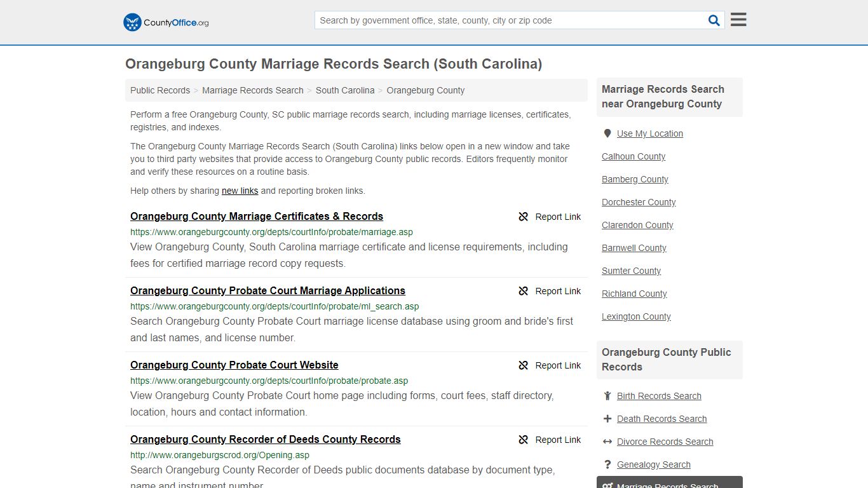Open the probate/probate.asp URL link
The image size is (868, 488).
(x=269, y=381)
